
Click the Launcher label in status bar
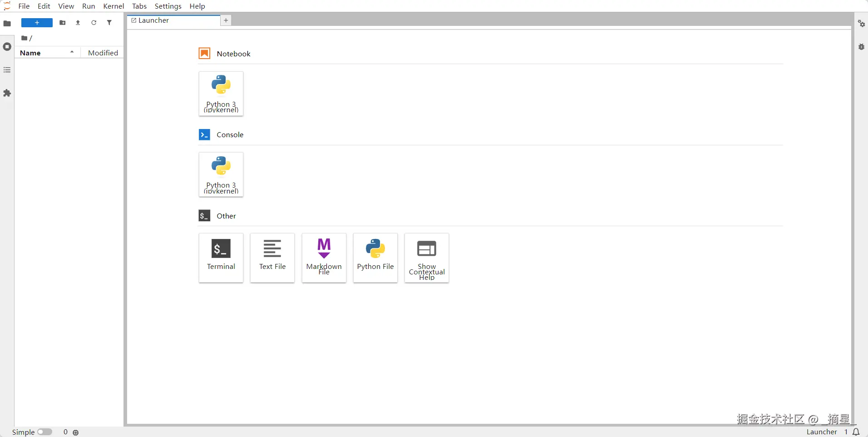(822, 432)
